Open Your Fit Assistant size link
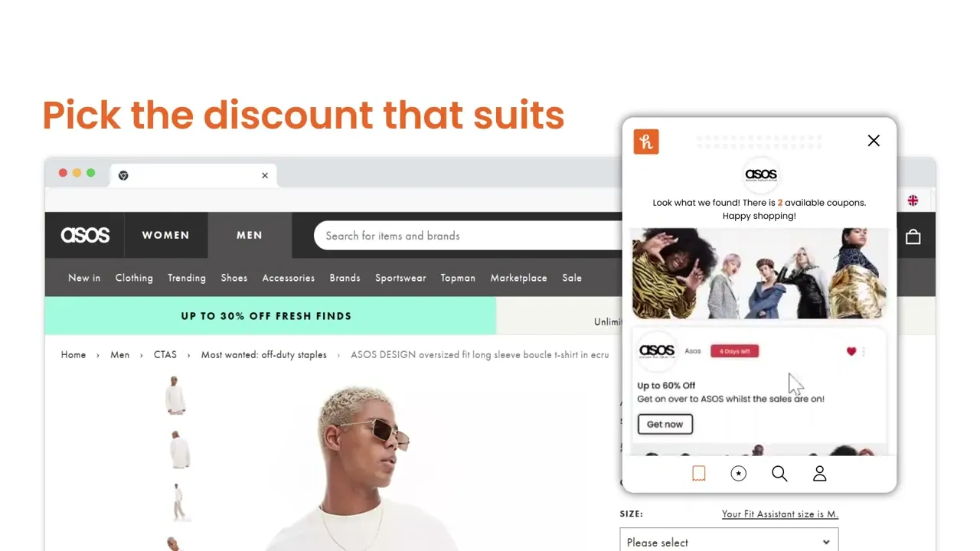Image resolution: width=980 pixels, height=551 pixels. (x=780, y=514)
